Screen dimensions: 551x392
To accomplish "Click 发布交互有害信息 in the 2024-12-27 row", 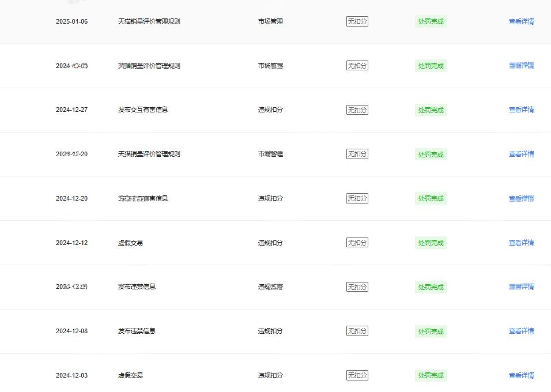I will [143, 110].
